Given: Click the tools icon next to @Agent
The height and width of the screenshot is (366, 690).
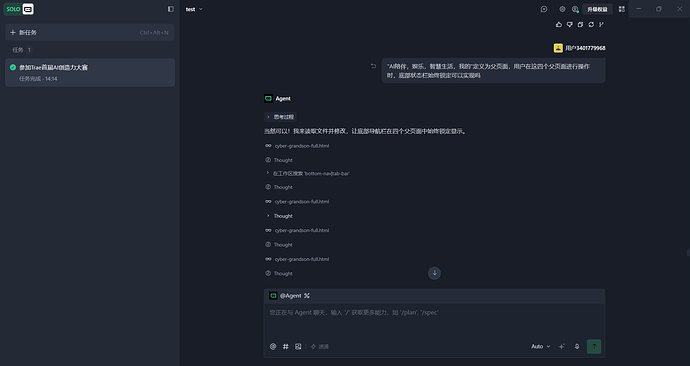Looking at the screenshot, I should [x=307, y=296].
